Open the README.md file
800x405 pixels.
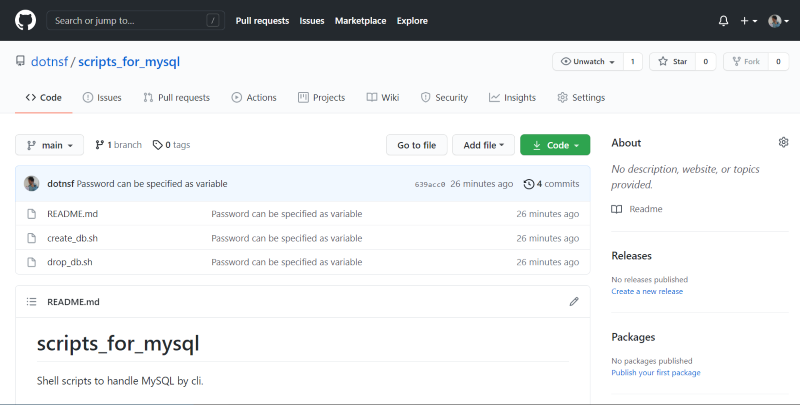[x=72, y=214]
